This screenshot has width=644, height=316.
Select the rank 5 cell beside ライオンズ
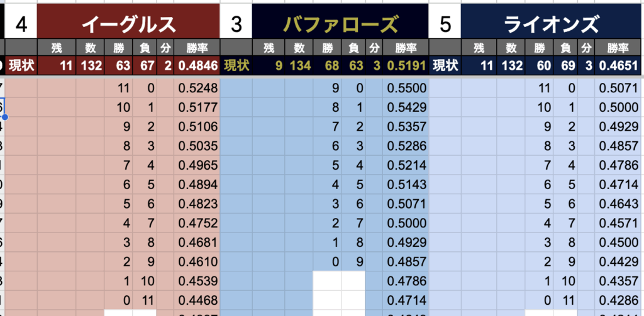[x=445, y=24]
